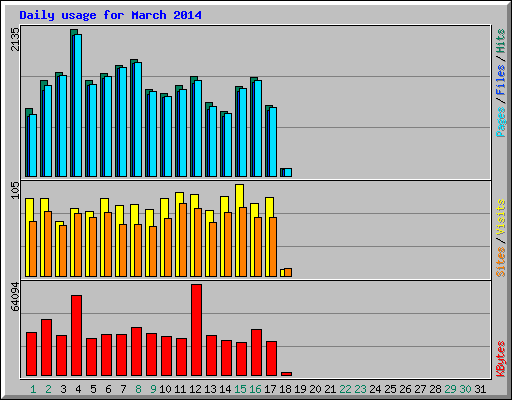Click the cyan pages bar for day 14
This screenshot has width=512, height=400.
[x=228, y=145]
